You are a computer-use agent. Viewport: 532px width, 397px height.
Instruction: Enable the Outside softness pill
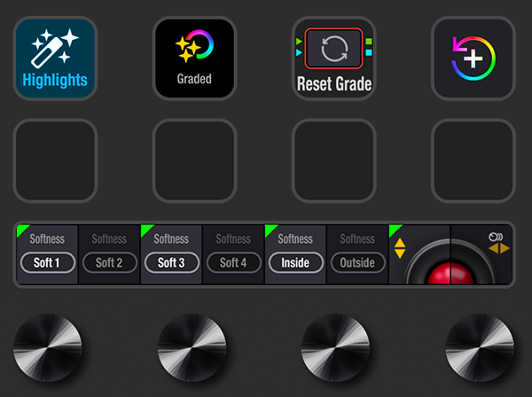click(358, 262)
